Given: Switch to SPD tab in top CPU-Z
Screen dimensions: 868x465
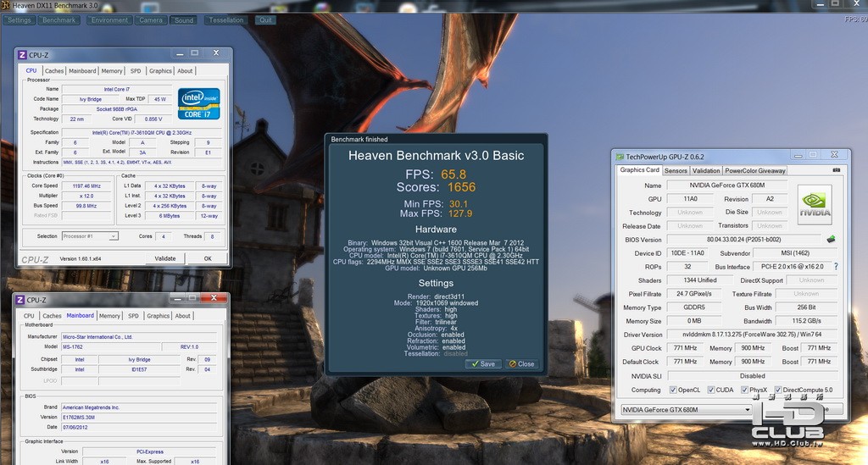Looking at the screenshot, I should coord(136,71).
